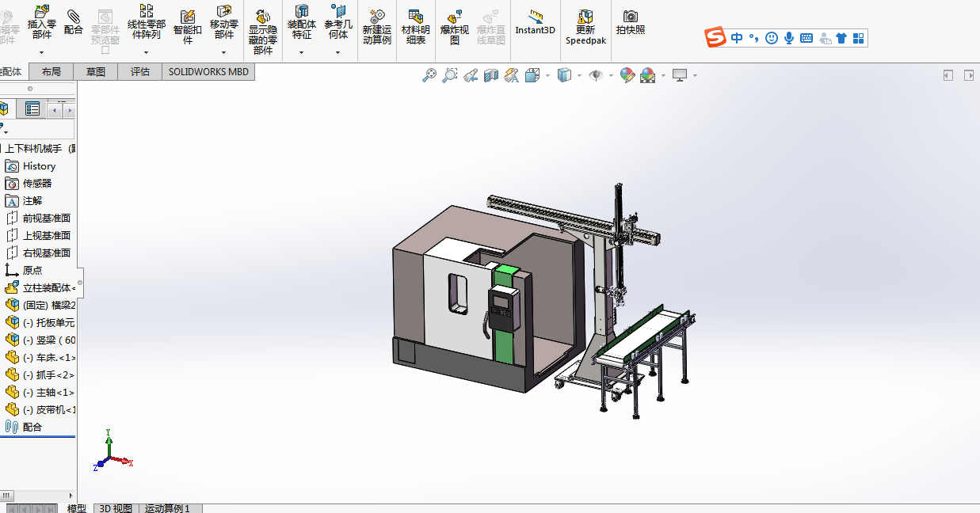Select 前视基准面 (Front Plane) tree item
This screenshot has width=980, height=513.
(x=47, y=218)
